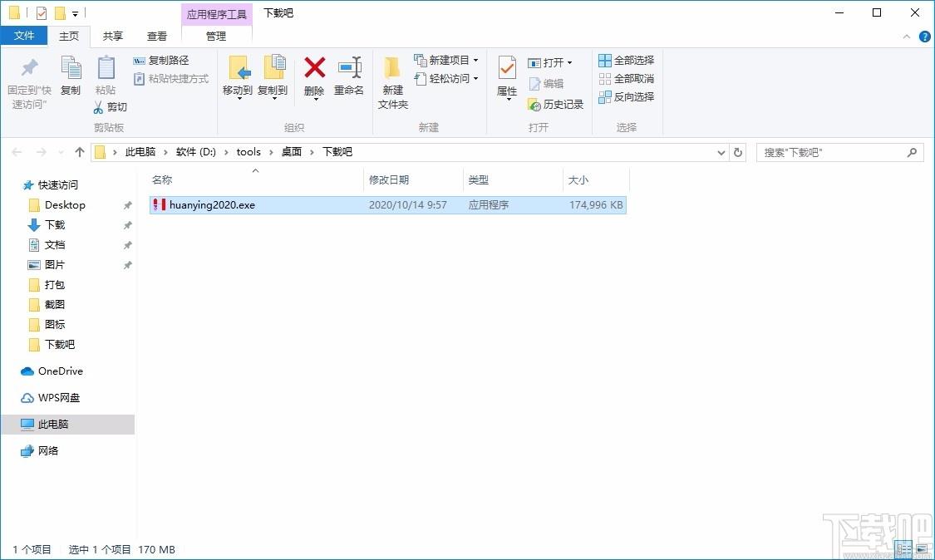This screenshot has height=560, width=935.
Task: Switch to the Home (主页) tab
Action: click(69, 37)
